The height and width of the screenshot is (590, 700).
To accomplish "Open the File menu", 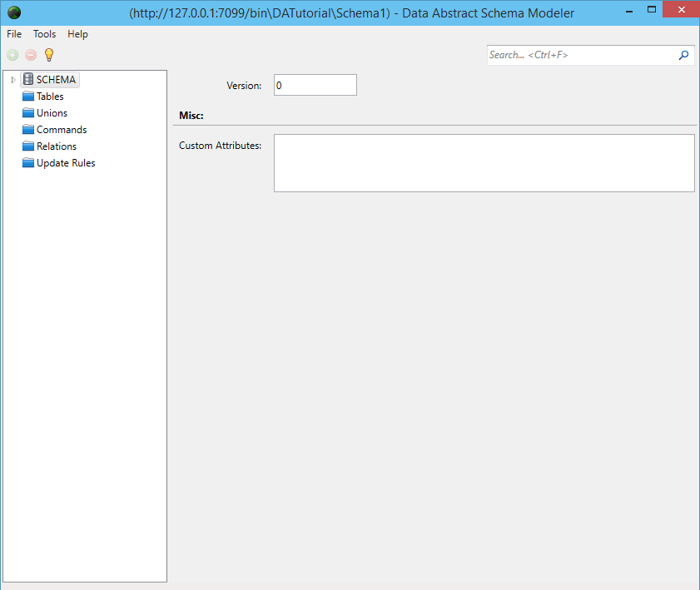I will (13, 34).
